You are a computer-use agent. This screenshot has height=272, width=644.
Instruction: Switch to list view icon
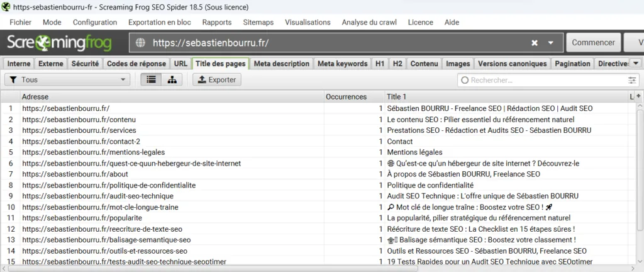pos(151,80)
